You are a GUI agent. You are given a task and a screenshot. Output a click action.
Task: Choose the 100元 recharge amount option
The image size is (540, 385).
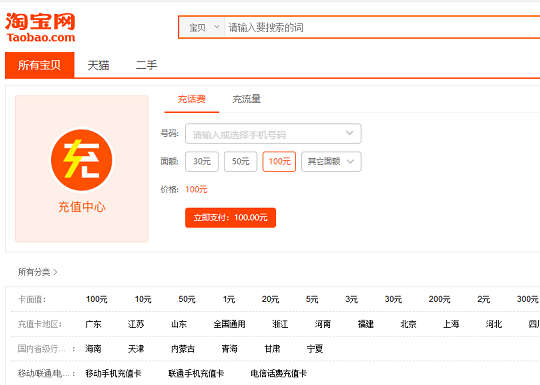click(x=279, y=162)
